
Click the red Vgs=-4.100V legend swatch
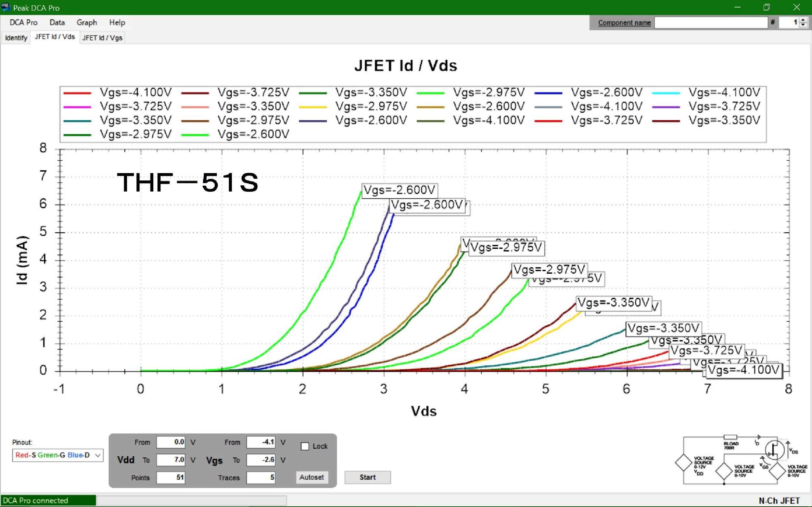click(x=77, y=93)
